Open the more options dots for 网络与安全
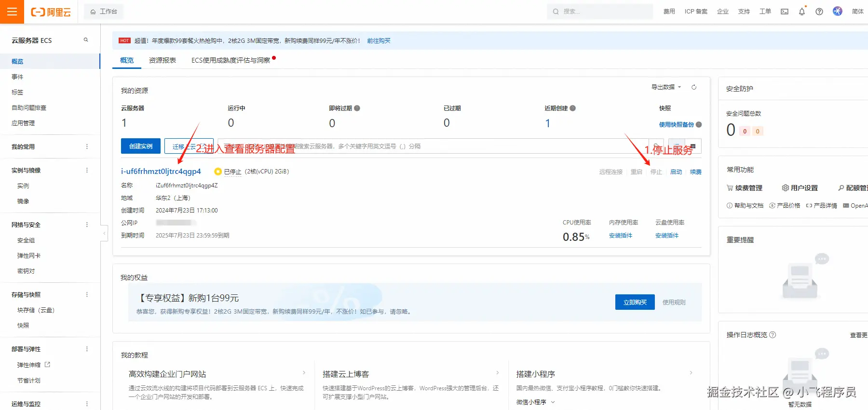868x410 pixels. tap(87, 225)
